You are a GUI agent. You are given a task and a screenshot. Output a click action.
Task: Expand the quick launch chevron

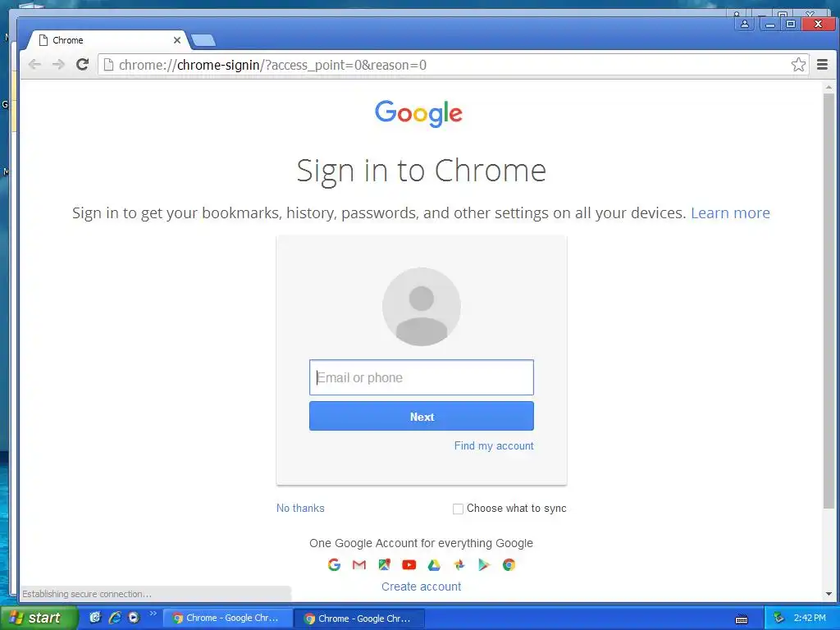pos(153,614)
